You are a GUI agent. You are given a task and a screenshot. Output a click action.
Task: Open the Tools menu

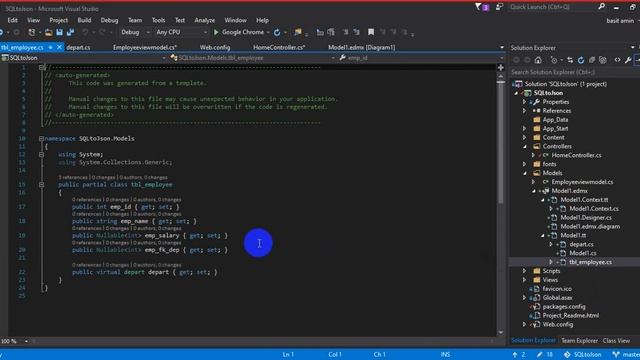[x=158, y=20]
